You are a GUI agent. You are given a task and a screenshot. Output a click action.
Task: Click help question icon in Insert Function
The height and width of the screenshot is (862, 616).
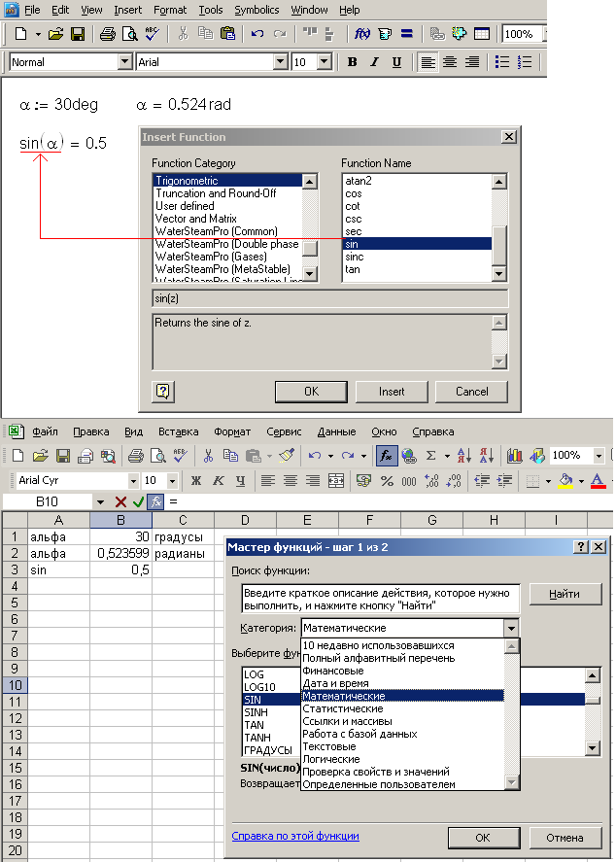coord(163,392)
